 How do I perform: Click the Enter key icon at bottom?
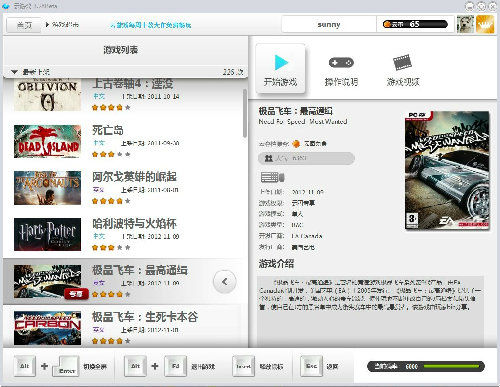pos(66,366)
